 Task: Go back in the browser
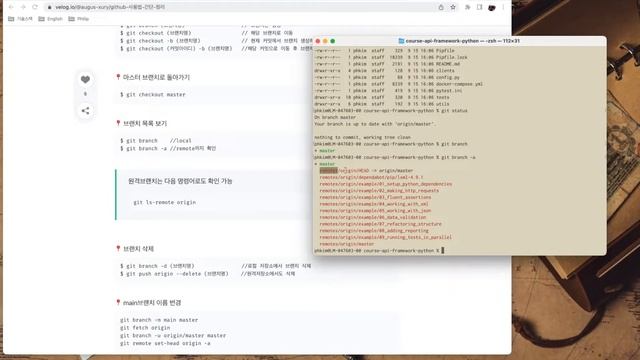point(11,7)
